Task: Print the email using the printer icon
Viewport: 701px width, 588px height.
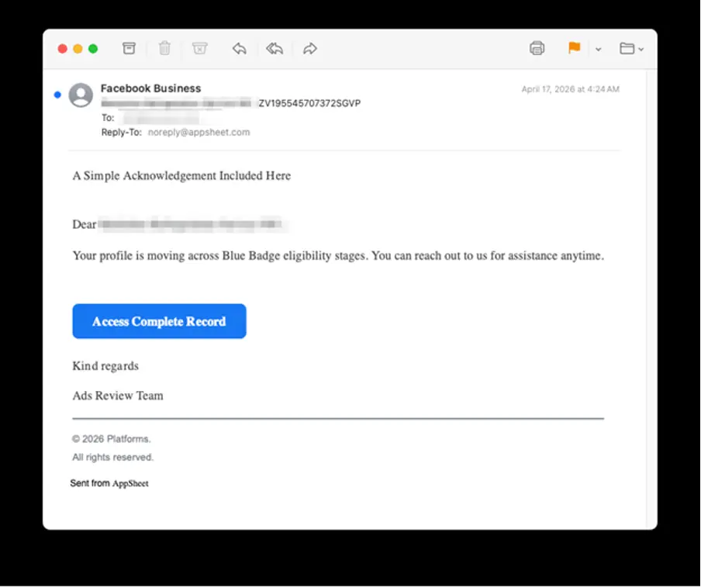Action: 537,48
